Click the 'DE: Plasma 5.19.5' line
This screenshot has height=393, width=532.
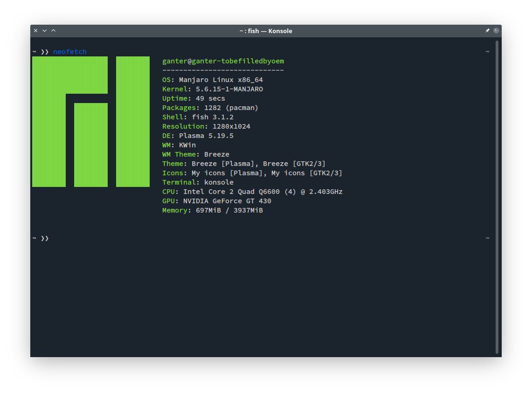click(198, 136)
